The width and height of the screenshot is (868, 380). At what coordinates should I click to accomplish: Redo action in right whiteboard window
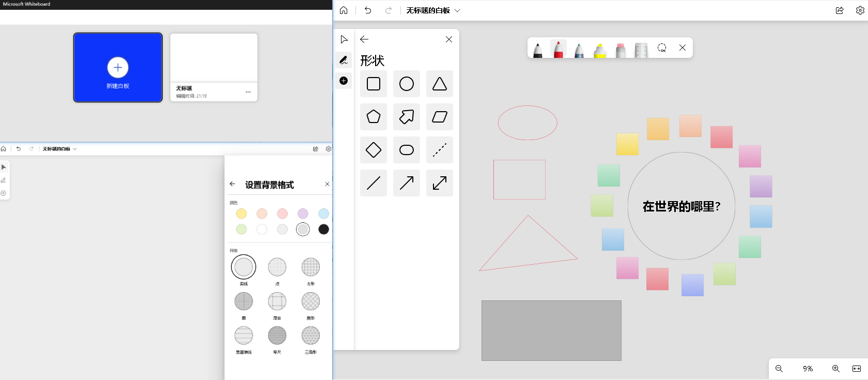tap(389, 10)
